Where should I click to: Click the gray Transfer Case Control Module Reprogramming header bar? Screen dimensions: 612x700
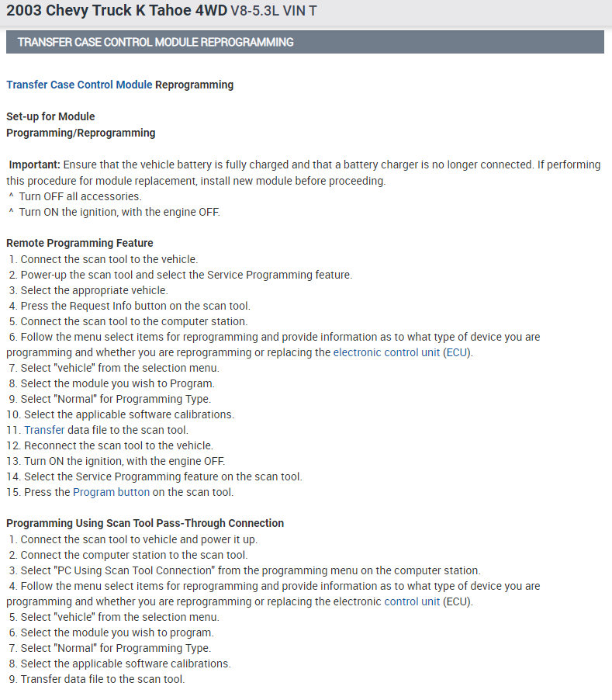(304, 42)
